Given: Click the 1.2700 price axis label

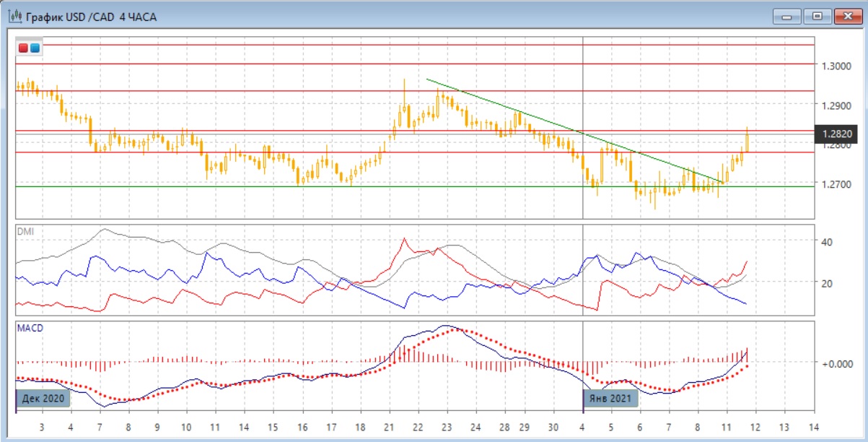Looking at the screenshot, I should pyautogui.click(x=838, y=185).
